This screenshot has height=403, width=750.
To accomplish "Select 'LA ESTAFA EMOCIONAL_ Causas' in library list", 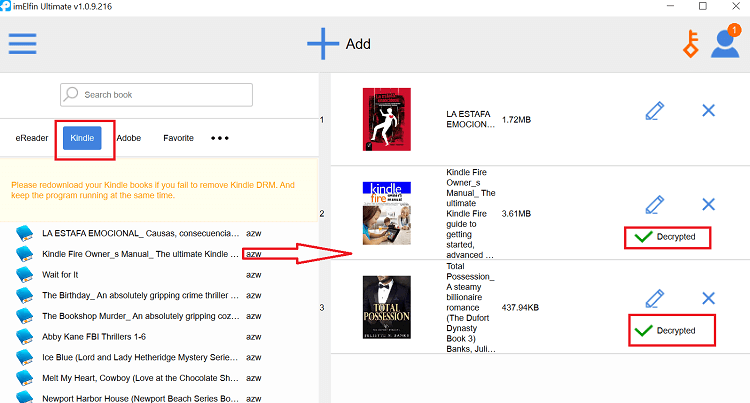I will [x=140, y=233].
